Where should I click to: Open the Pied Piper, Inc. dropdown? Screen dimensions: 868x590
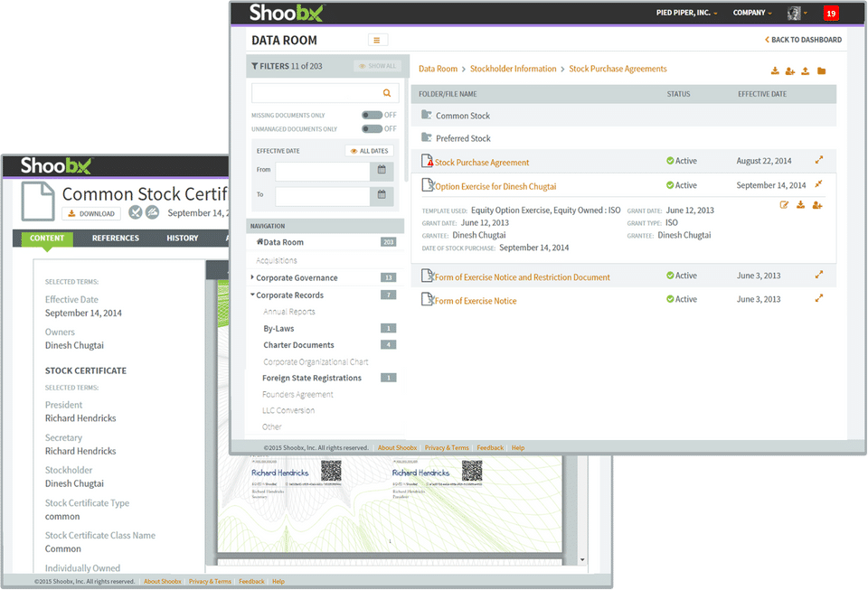click(686, 13)
